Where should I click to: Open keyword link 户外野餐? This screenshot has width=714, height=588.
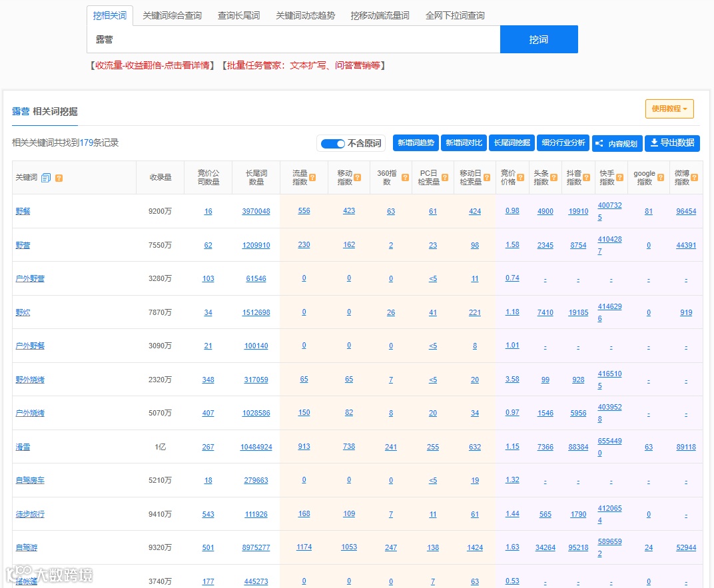tap(30, 346)
